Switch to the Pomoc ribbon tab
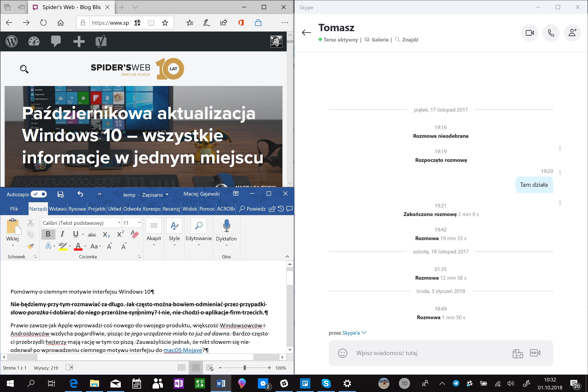Screen dimensions: 588x392 click(x=207, y=209)
